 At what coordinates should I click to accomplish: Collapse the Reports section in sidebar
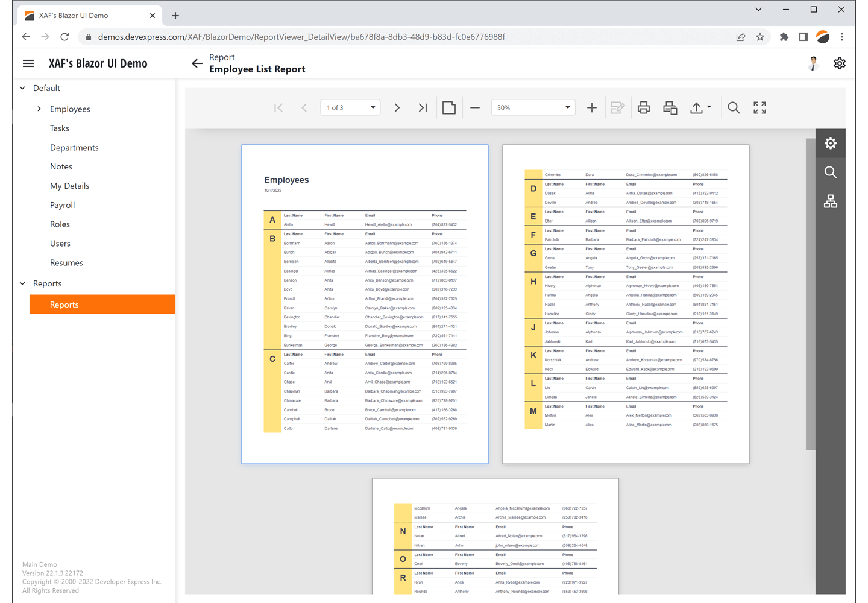point(22,283)
